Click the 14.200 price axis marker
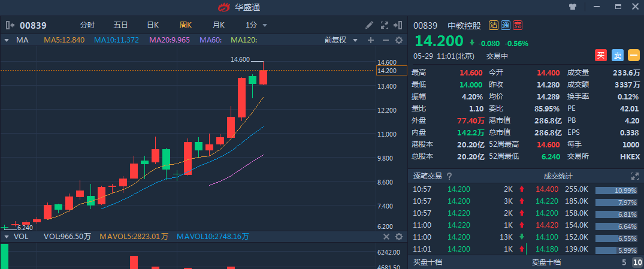Screen dimensions: 644x269 click(x=391, y=71)
